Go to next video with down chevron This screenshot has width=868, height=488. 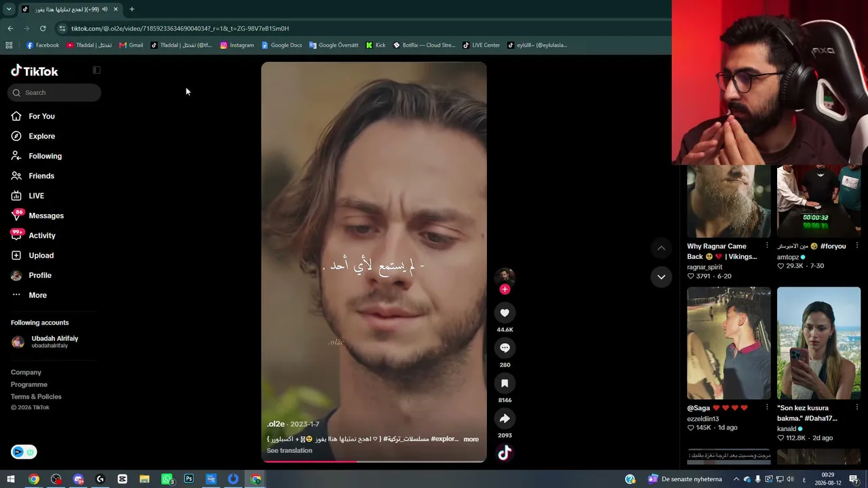tap(661, 277)
